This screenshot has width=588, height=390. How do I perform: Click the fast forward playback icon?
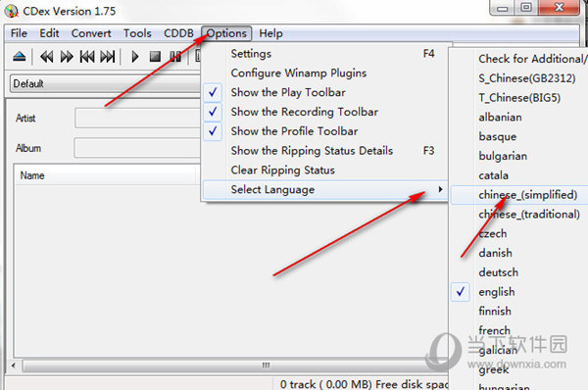coord(67,57)
